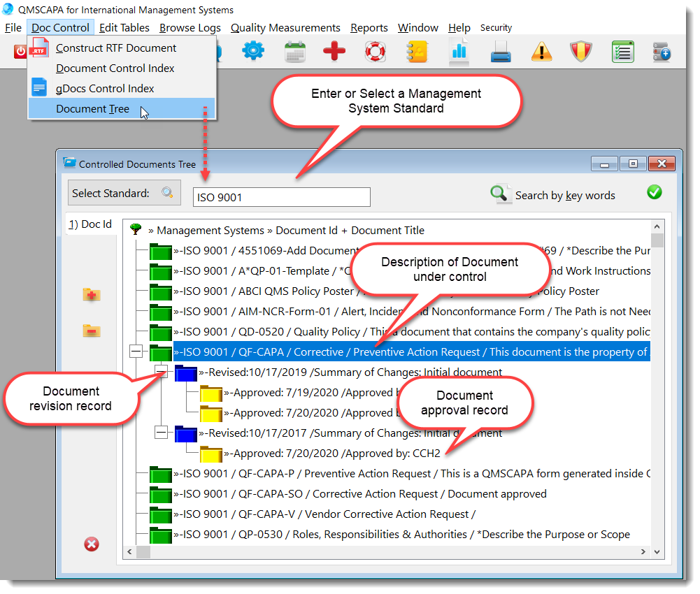The width and height of the screenshot is (700, 594).
Task: Click the add folder icon in the sidebar
Action: [91, 295]
